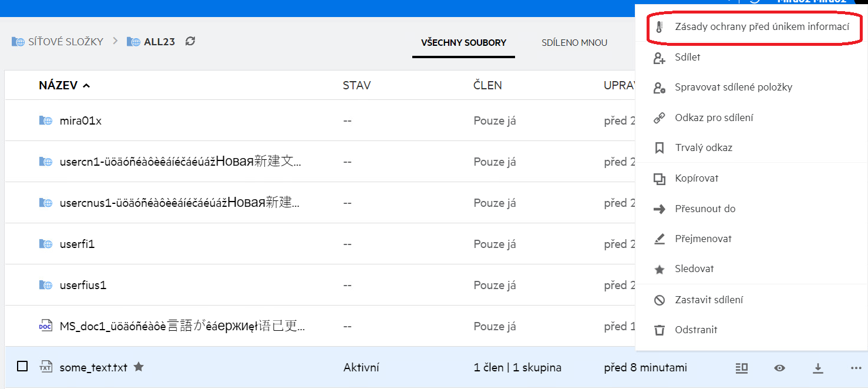
Task: Choose Přejmenovat from the context menu
Action: click(703, 239)
